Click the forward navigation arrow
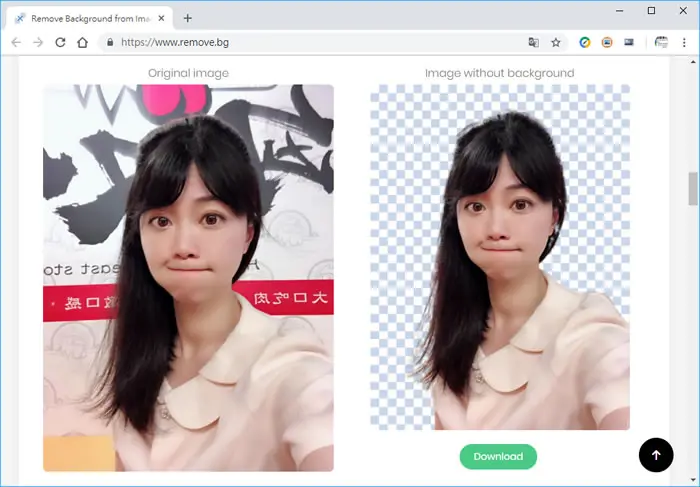Viewport: 700px width, 487px height. coord(38,42)
